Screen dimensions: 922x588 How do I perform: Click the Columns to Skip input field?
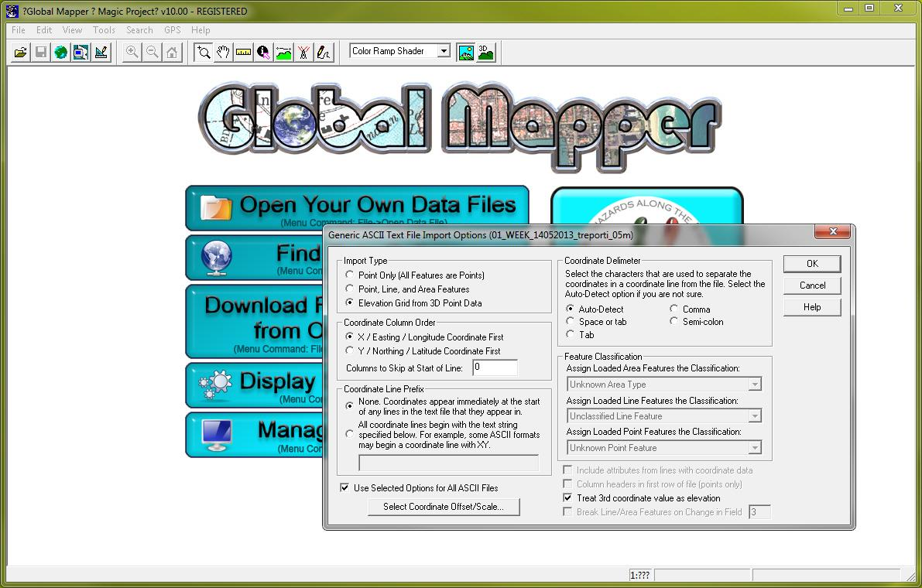(495, 367)
